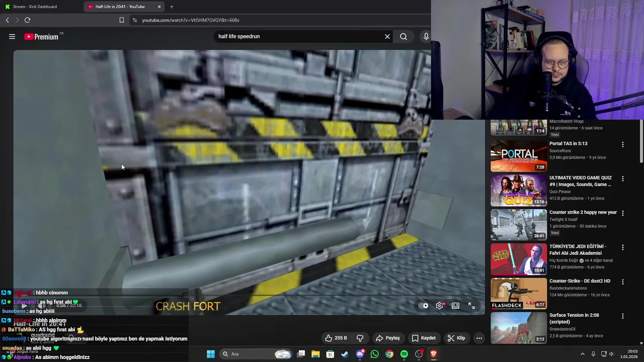Toggle the autoplay switch in the player
Image resolution: width=644 pixels, height=362 pixels.
coord(423,306)
